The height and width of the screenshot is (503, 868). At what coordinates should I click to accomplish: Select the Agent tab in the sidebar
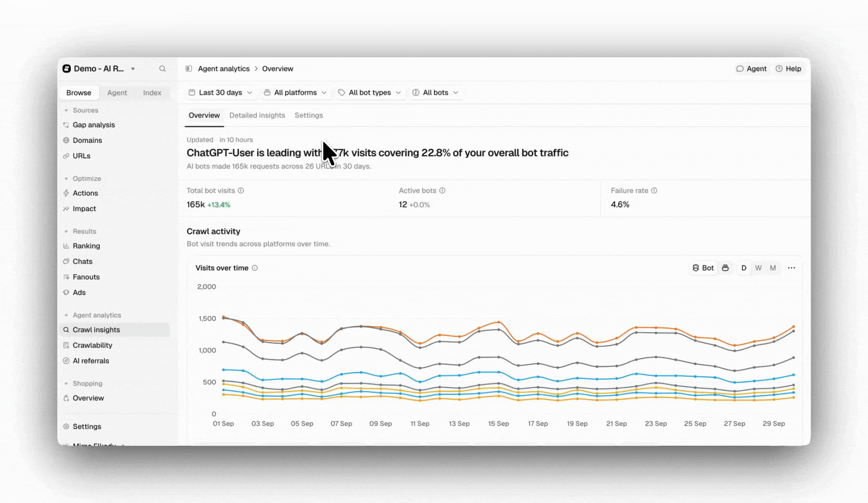(117, 93)
